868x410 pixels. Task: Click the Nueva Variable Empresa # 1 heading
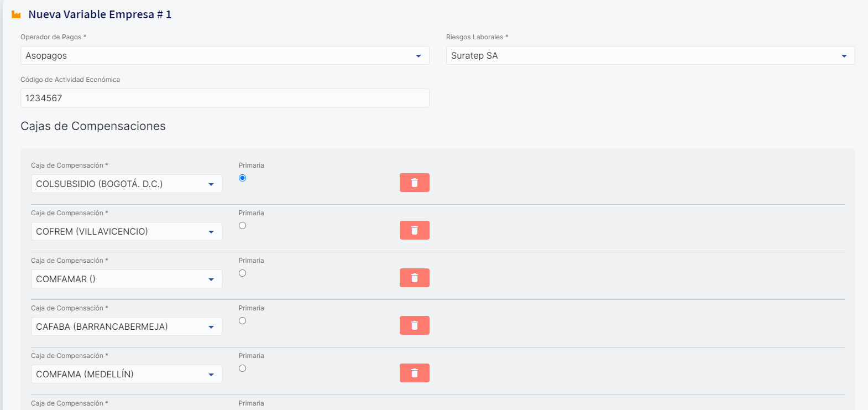(x=100, y=14)
